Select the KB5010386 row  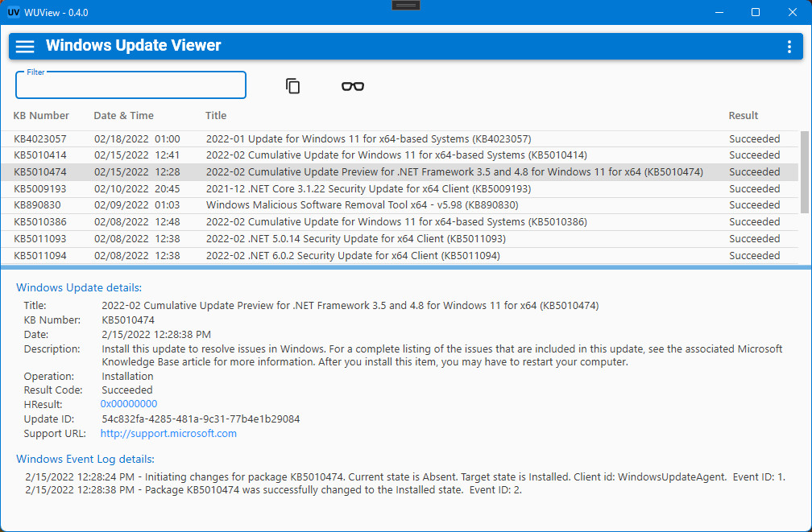click(x=400, y=221)
